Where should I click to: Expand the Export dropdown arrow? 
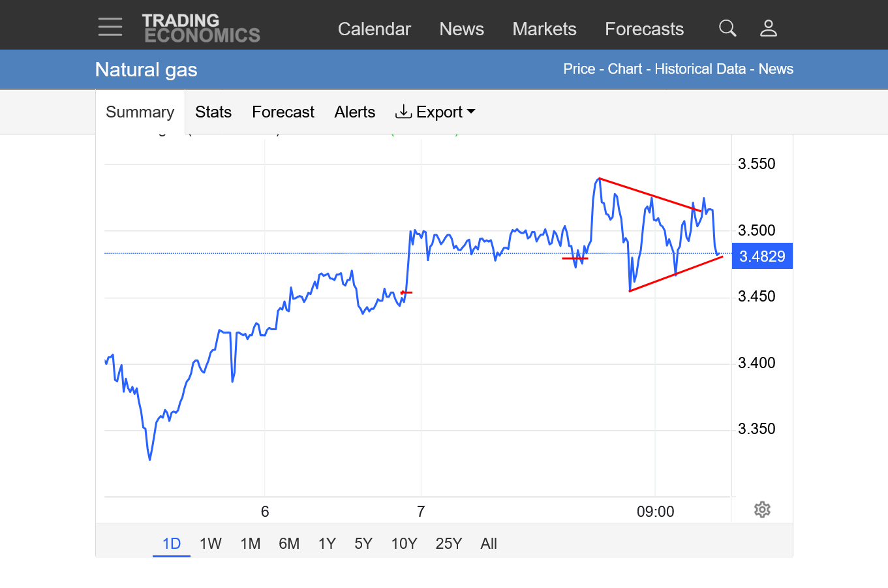[471, 112]
